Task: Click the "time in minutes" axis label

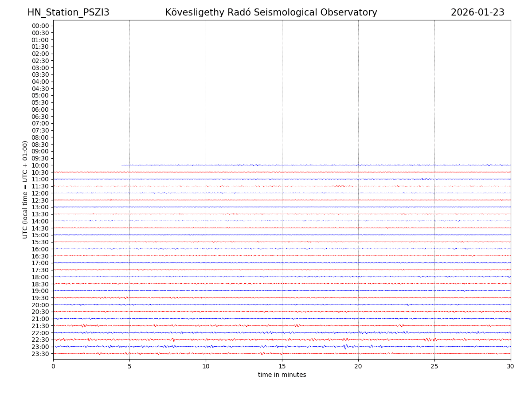Action: point(282,375)
